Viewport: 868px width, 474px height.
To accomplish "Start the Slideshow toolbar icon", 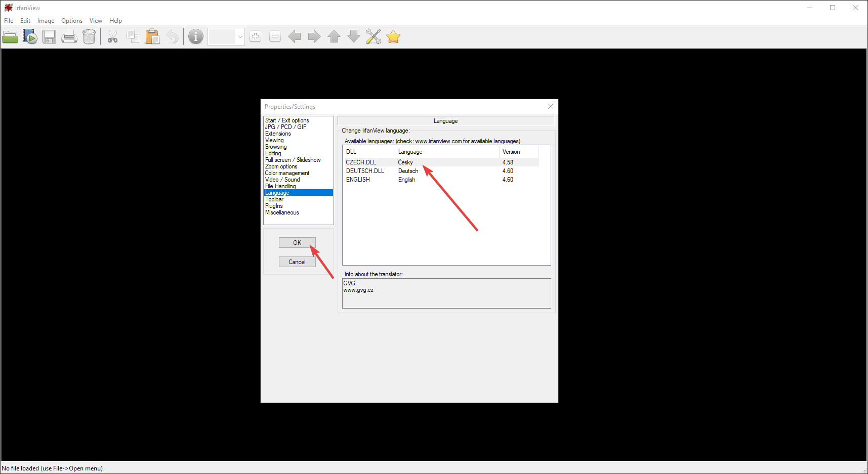I will tap(30, 37).
